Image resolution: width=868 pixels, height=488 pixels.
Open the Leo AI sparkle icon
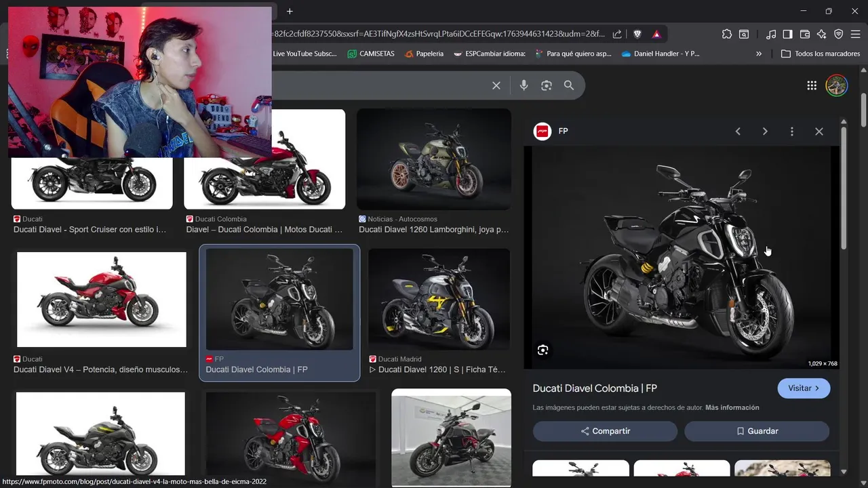click(x=821, y=34)
